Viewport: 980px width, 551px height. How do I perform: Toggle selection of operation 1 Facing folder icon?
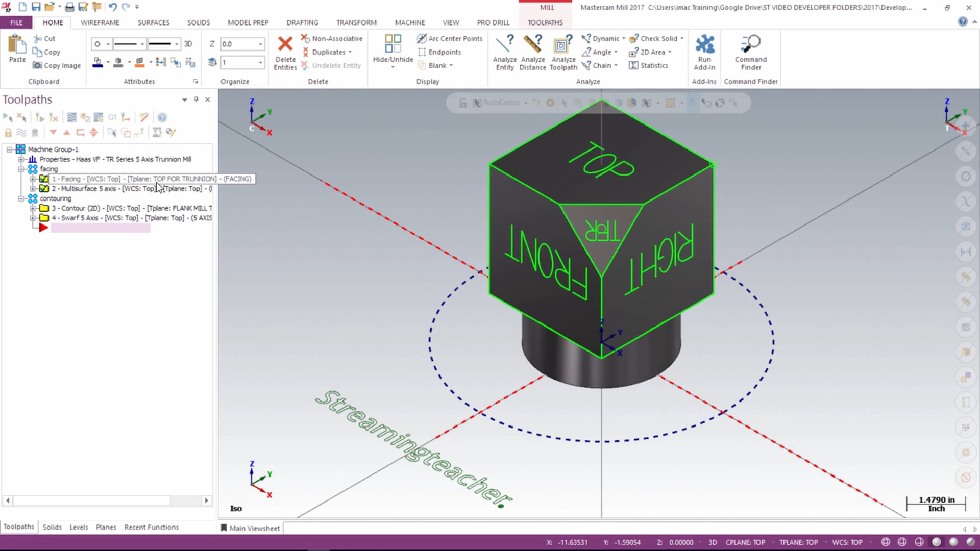44,179
